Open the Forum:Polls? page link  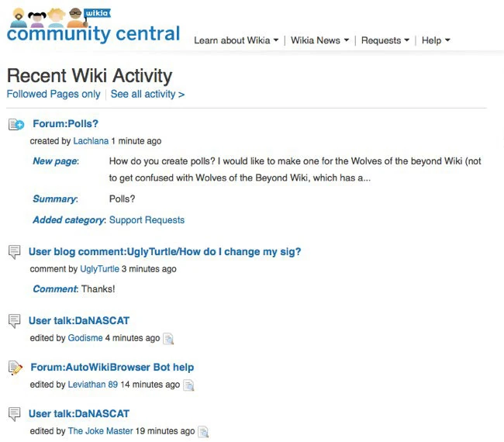click(x=65, y=123)
